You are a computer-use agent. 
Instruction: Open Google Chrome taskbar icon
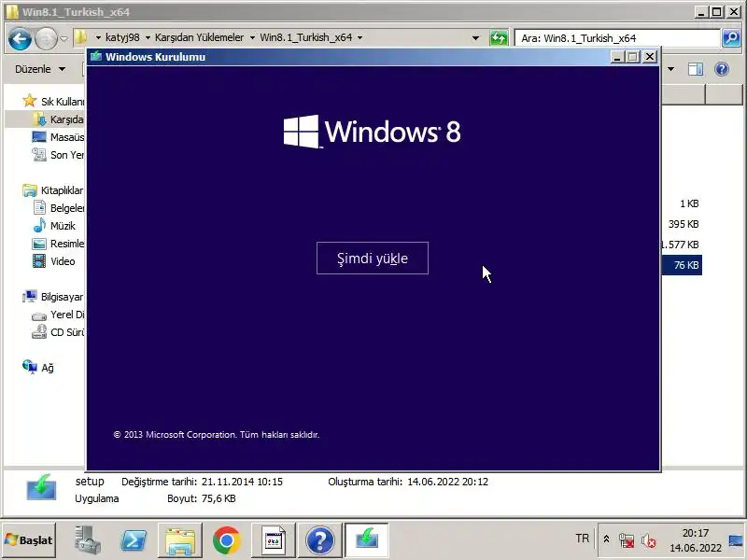tap(226, 540)
